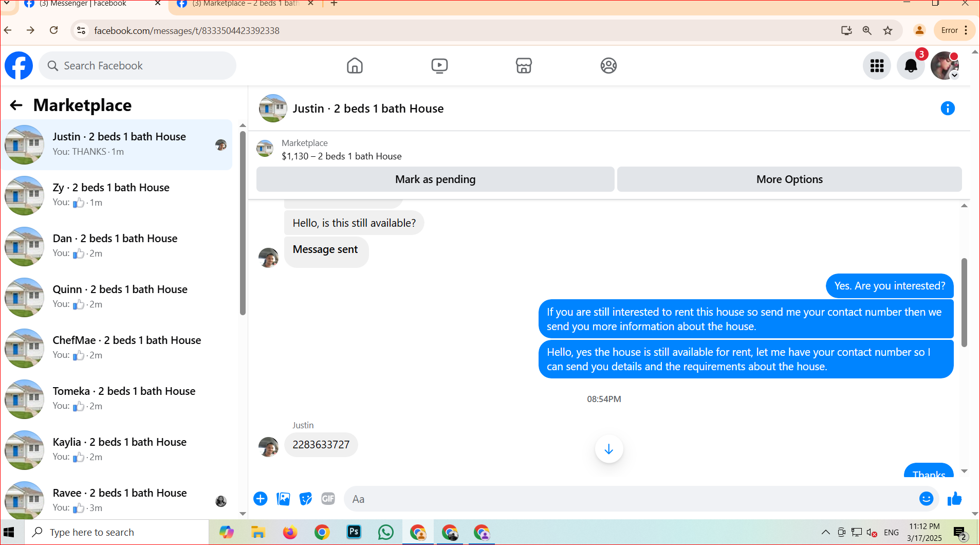The image size is (980, 545).
Task: Click the conversation list scrollbar
Action: click(x=243, y=224)
